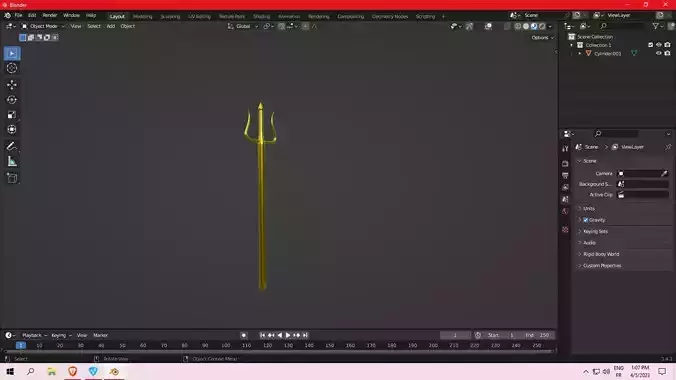Open the viewport Options dropdown

542,38
